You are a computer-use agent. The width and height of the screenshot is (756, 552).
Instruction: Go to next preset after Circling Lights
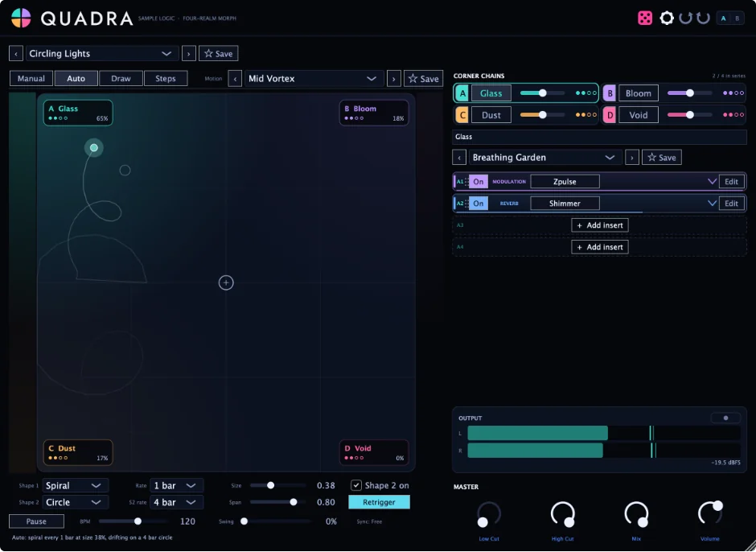(x=188, y=54)
